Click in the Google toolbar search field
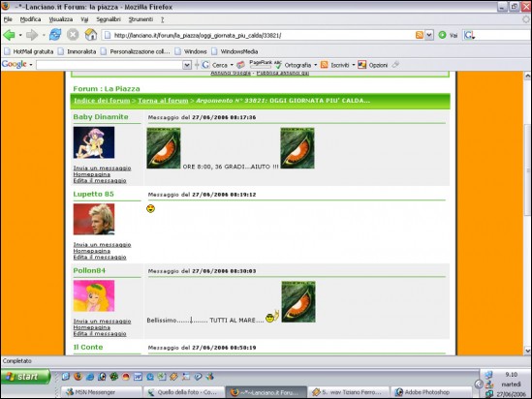532x399 pixels. [x=110, y=65]
